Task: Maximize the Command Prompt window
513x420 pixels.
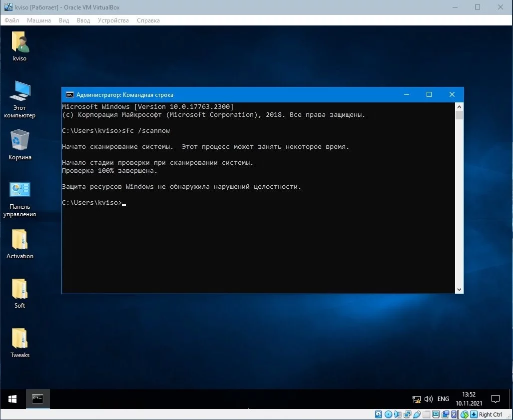Action: (x=429, y=94)
